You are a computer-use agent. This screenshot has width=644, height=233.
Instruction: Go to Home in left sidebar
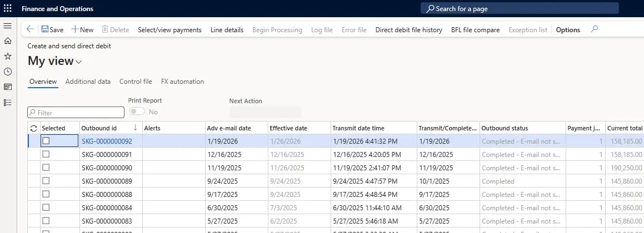[8, 41]
